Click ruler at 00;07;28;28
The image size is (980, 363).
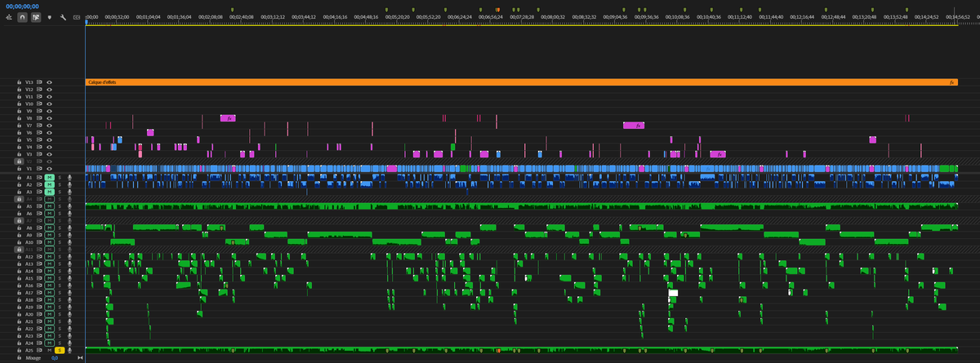click(x=523, y=16)
